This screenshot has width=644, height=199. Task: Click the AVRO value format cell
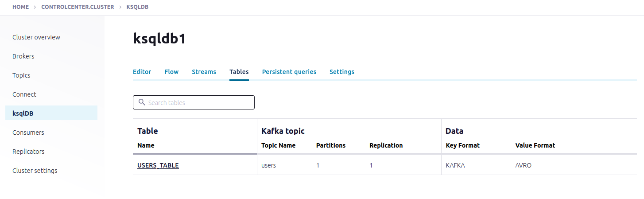pyautogui.click(x=524, y=165)
